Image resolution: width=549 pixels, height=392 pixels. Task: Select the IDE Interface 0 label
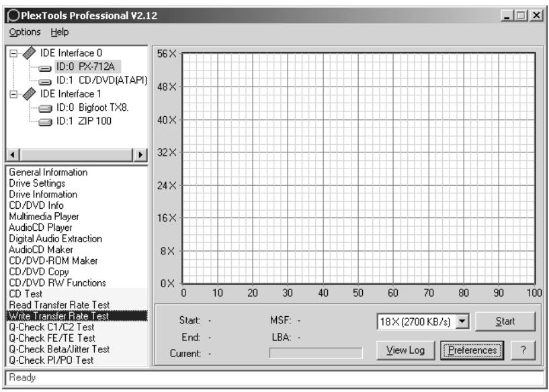coord(71,53)
